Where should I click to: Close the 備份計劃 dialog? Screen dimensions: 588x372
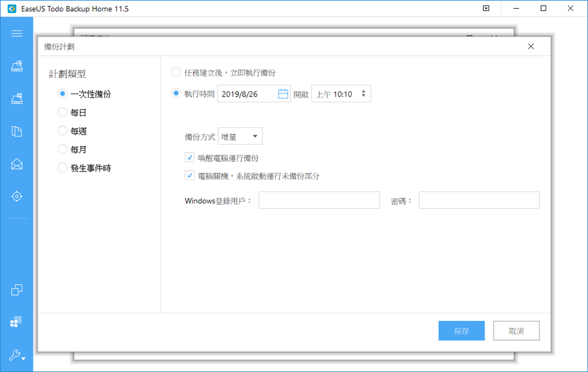(x=530, y=46)
